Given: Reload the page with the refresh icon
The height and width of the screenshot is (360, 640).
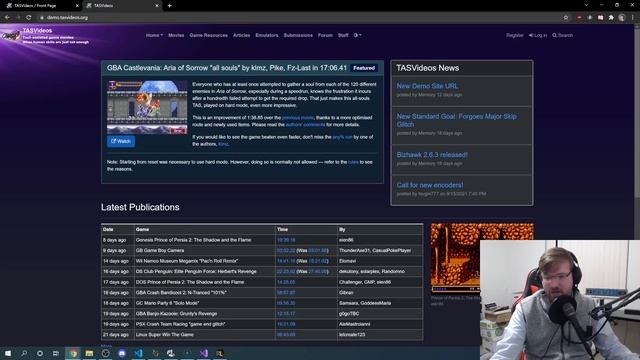Looking at the screenshot, I should point(29,18).
